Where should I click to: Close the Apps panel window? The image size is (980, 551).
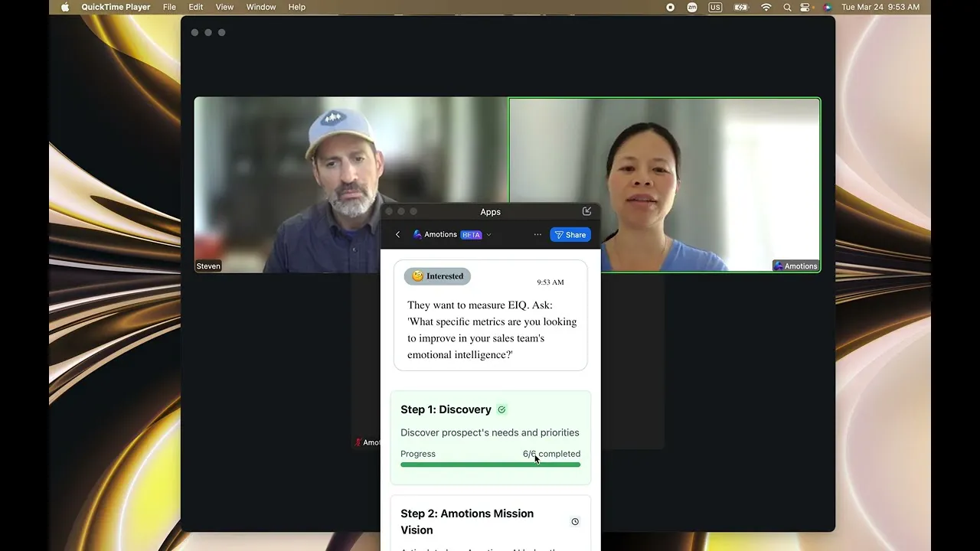(x=389, y=211)
